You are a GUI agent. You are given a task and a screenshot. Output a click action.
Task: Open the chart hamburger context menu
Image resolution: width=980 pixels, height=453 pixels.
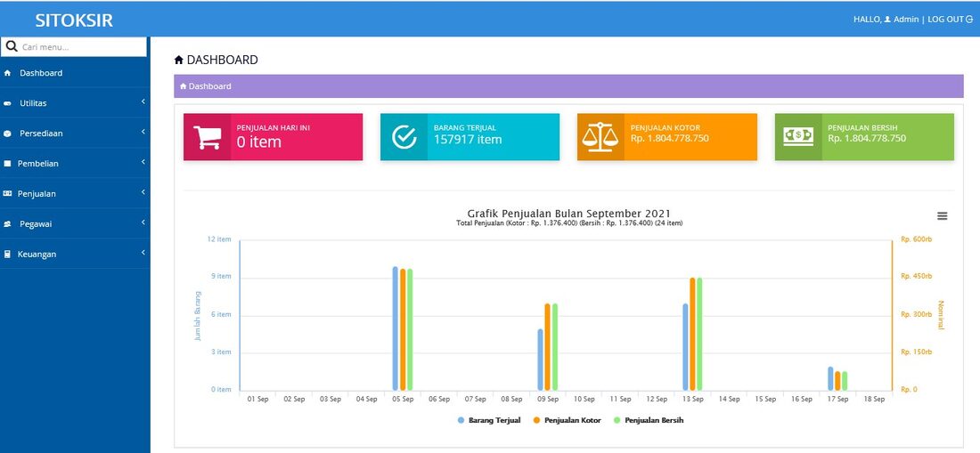point(943,216)
